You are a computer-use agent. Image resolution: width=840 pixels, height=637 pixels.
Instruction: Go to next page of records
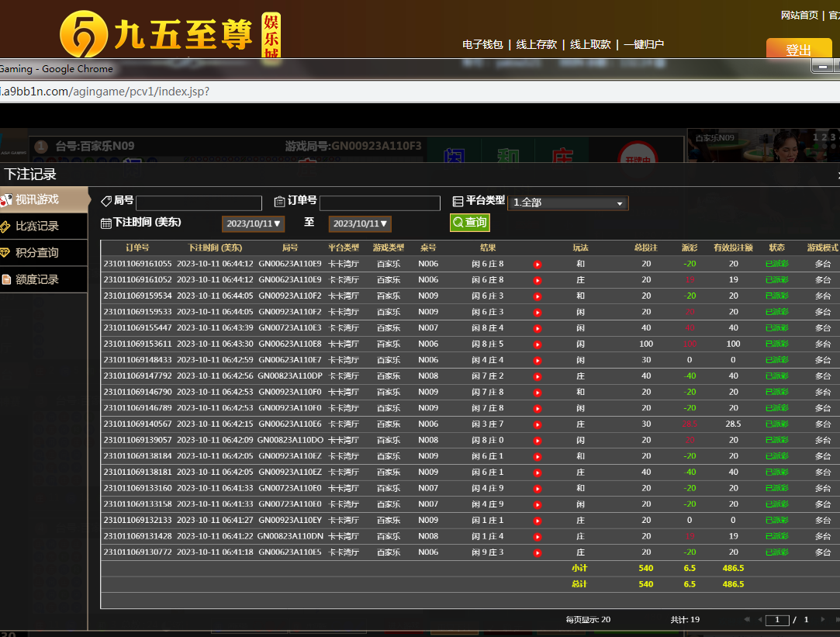click(x=823, y=620)
